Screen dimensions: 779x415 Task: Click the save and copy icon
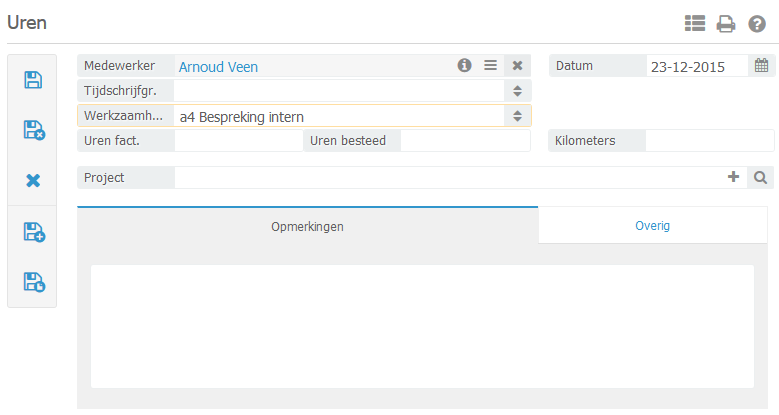[33, 282]
